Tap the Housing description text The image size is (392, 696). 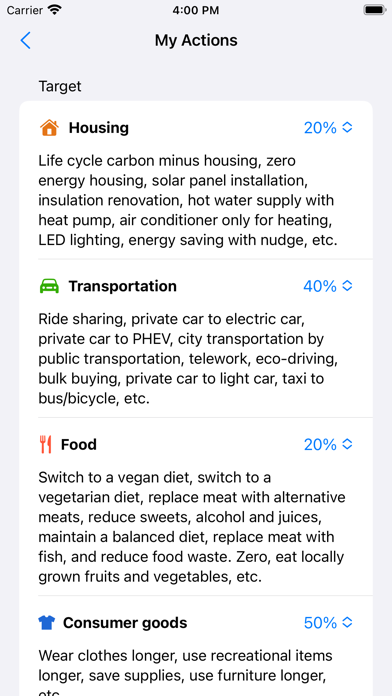point(186,200)
